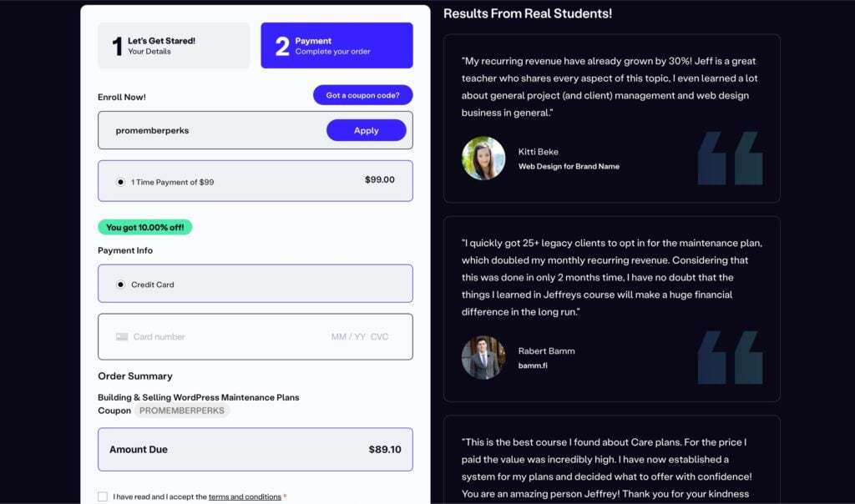The image size is (855, 504).
Task: Click the $89.10 amount due value
Action: pyautogui.click(x=384, y=450)
